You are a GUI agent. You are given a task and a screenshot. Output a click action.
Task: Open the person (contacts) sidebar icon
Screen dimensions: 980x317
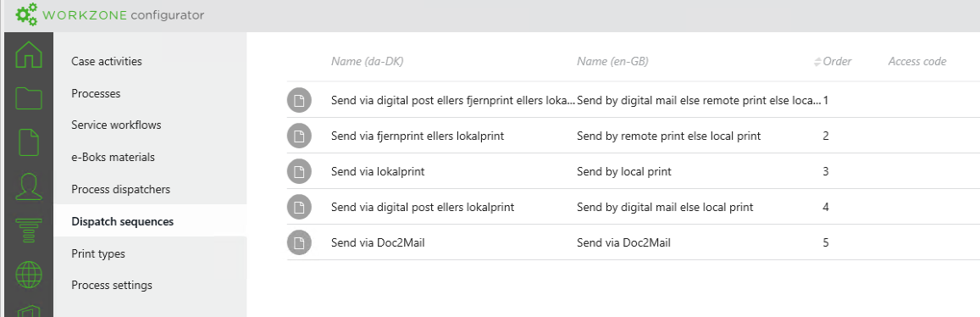coord(28,186)
